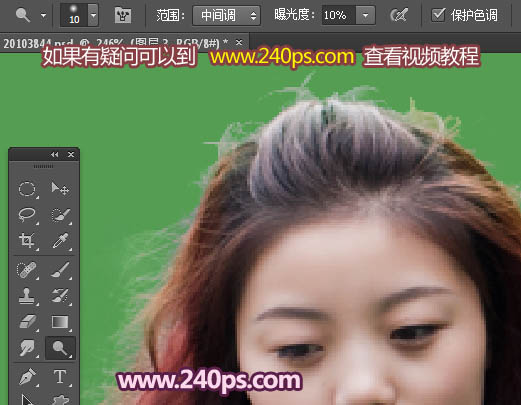The height and width of the screenshot is (405, 521).
Task: Select the Brush tool
Action: point(60,270)
